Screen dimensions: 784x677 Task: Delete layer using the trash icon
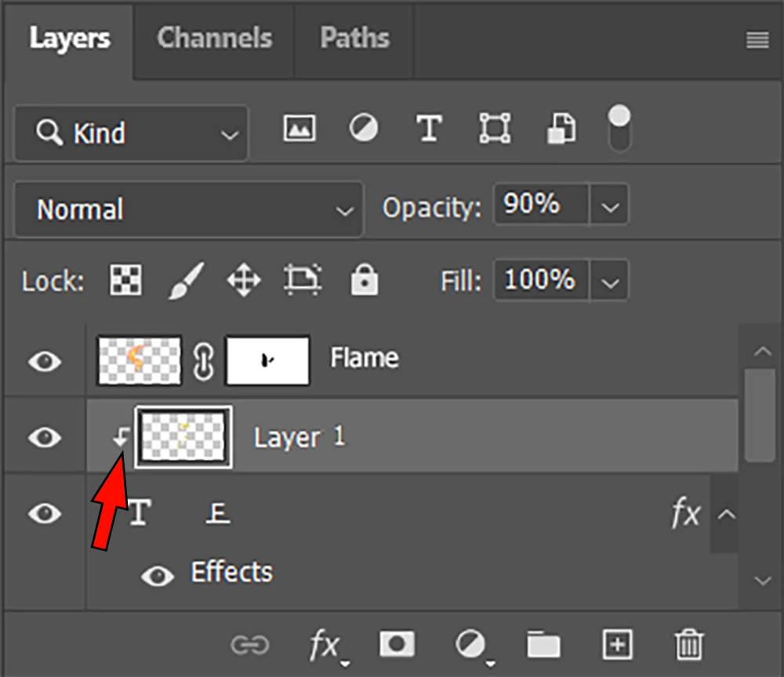(688, 644)
